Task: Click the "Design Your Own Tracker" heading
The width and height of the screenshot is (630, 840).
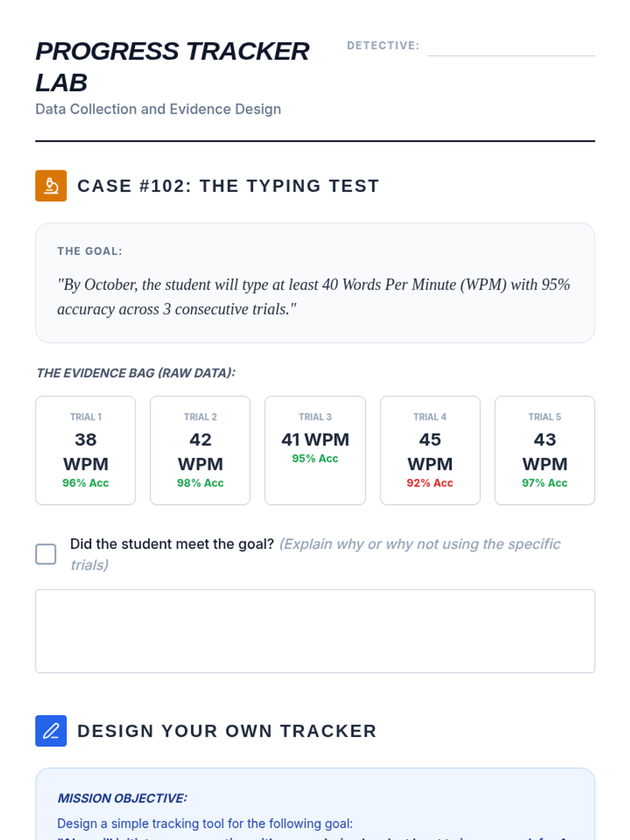Action: tap(227, 731)
